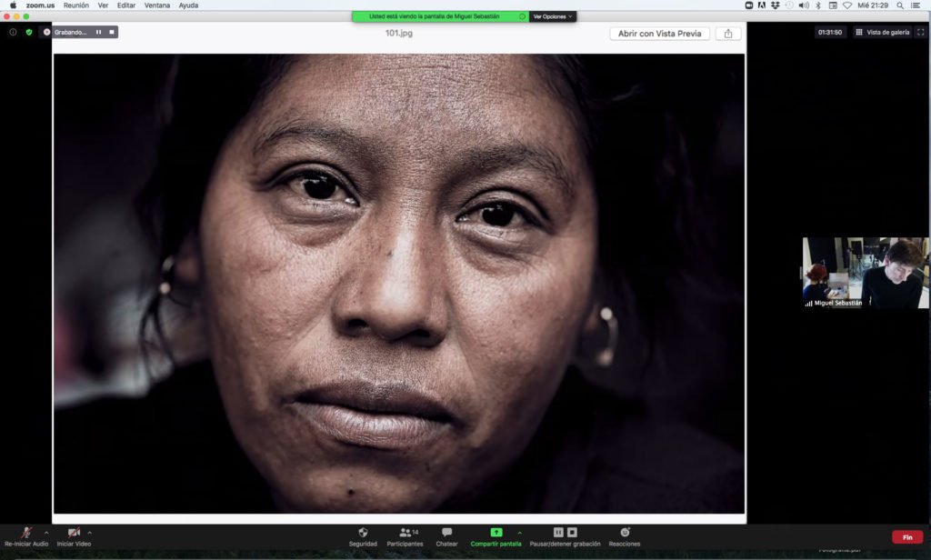Screen dimensions: 931x560
Task: Click the meeting info icon
Action: (13, 32)
